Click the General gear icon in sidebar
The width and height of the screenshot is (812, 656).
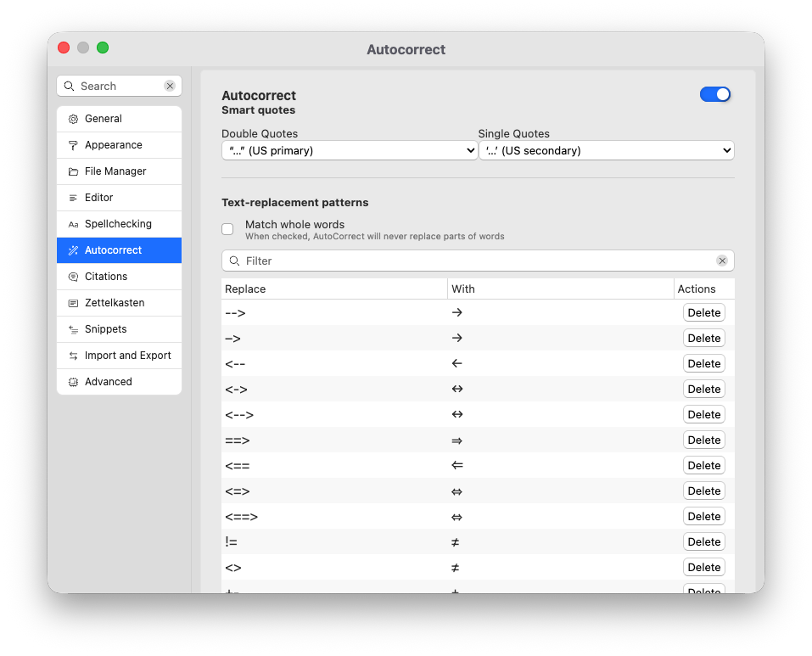click(73, 120)
